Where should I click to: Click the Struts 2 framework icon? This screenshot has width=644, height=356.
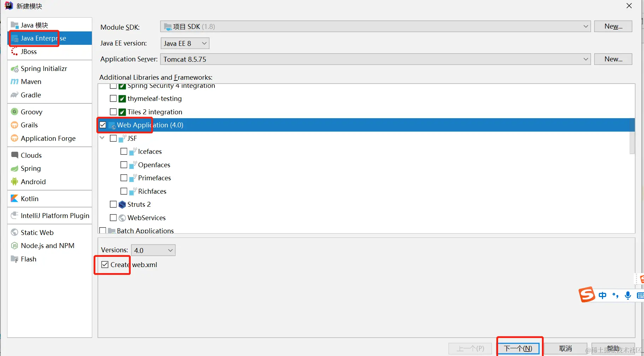(x=122, y=205)
